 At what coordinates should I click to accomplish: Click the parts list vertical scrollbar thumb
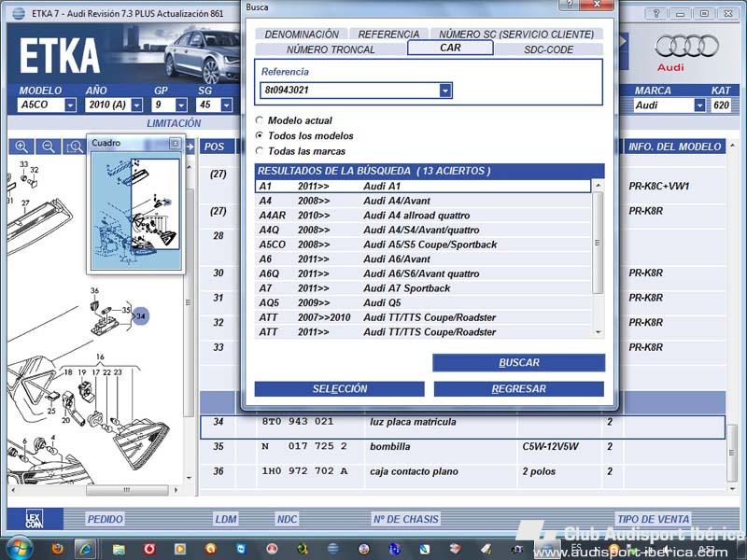tap(732, 453)
